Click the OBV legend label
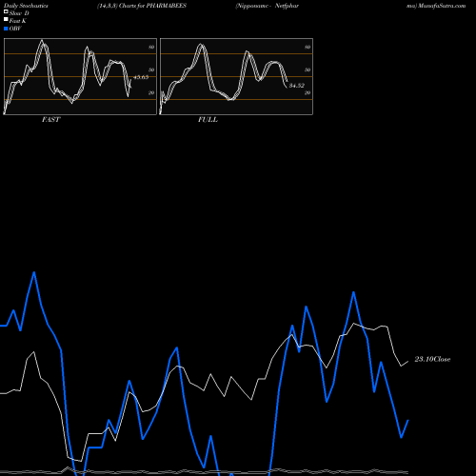 15,29
